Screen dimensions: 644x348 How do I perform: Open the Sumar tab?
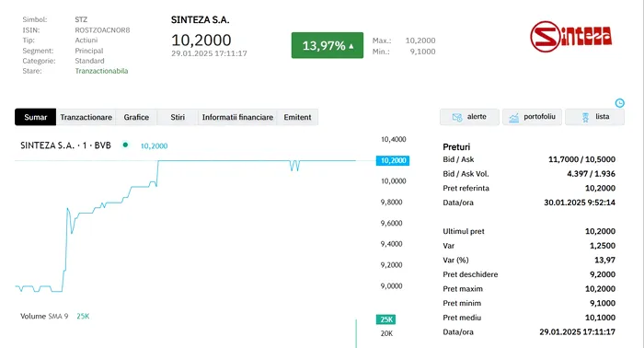[x=35, y=117]
